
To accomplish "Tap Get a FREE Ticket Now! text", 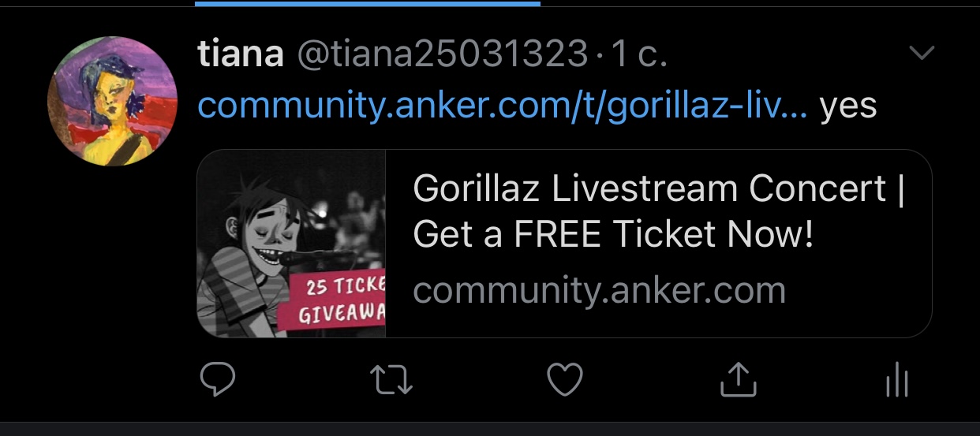I will pos(613,234).
